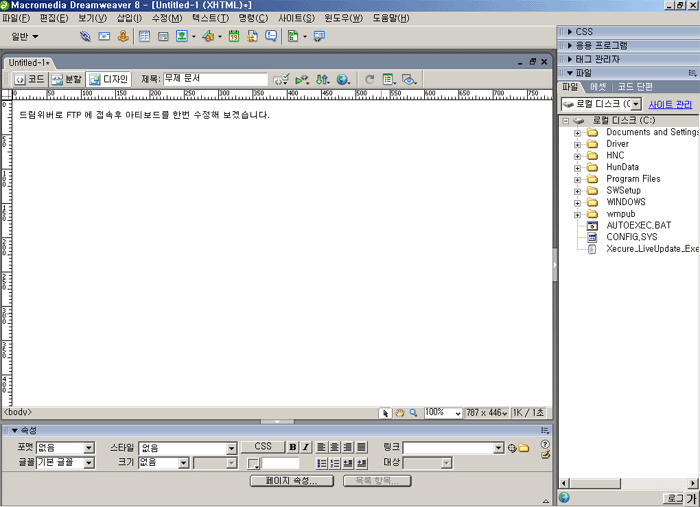
Task: Insert a comment icon
Action: [271, 37]
